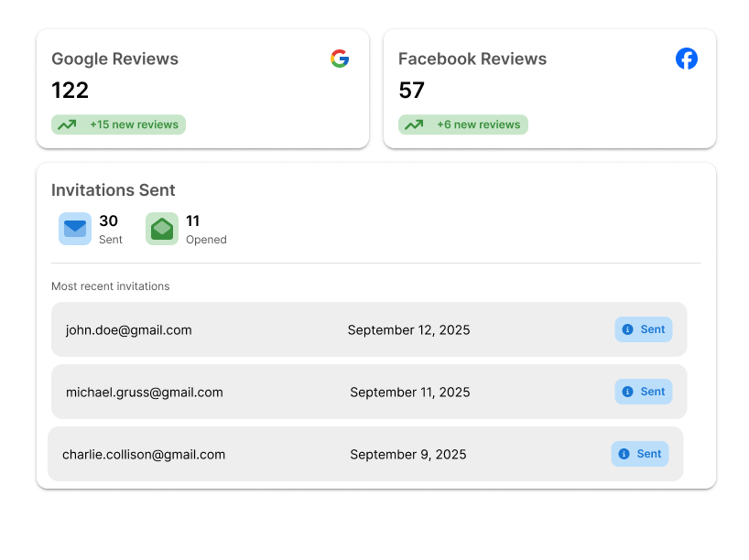Click the Sent badge for charlie.collison@gmail.com
The image size is (749, 560).
click(640, 454)
